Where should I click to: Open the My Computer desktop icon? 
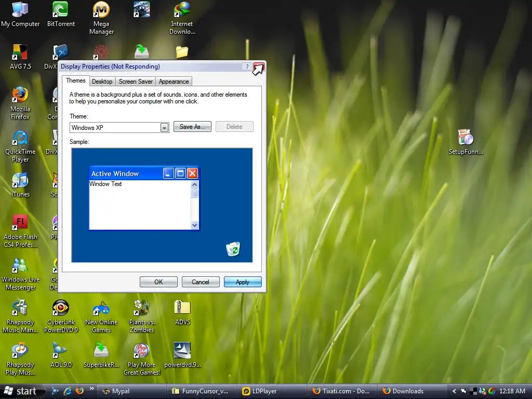(20, 14)
